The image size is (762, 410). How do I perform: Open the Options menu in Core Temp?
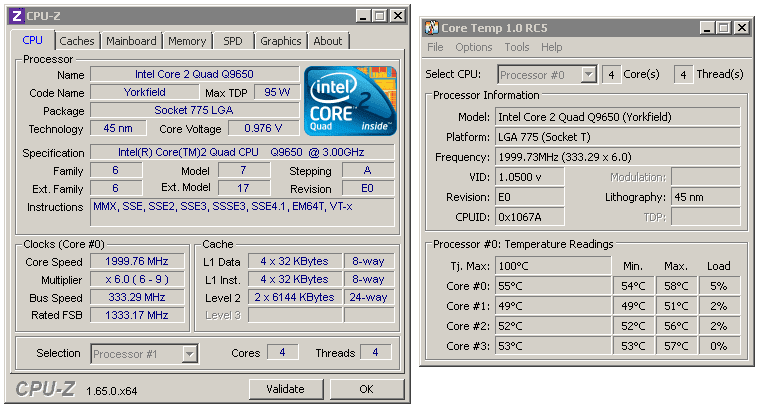pyautogui.click(x=473, y=47)
